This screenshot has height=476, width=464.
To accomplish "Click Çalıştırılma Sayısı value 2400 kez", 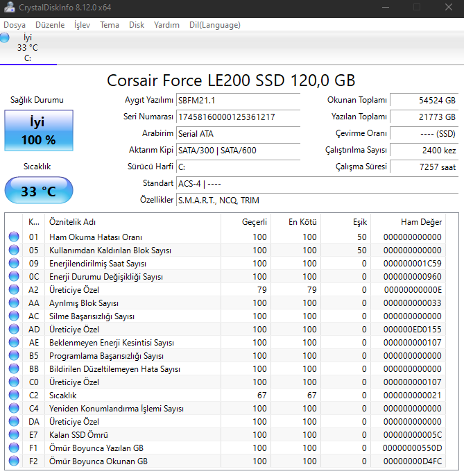I will 424,151.
